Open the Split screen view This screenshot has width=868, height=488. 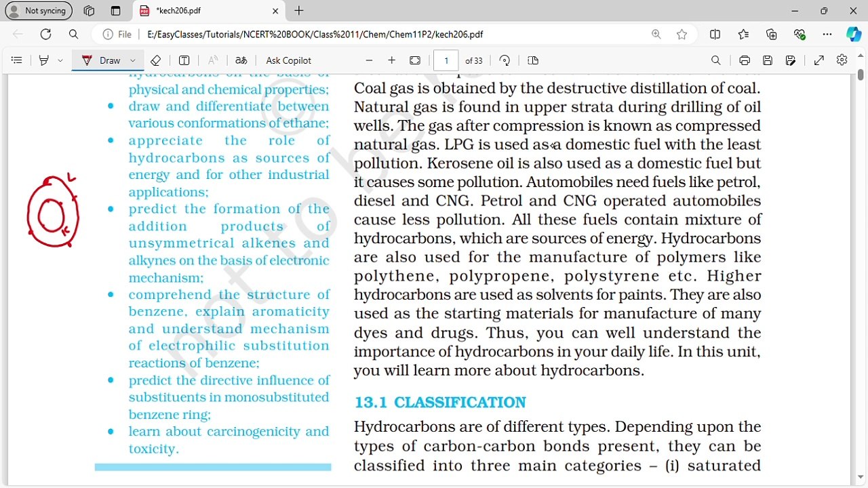pyautogui.click(x=715, y=35)
